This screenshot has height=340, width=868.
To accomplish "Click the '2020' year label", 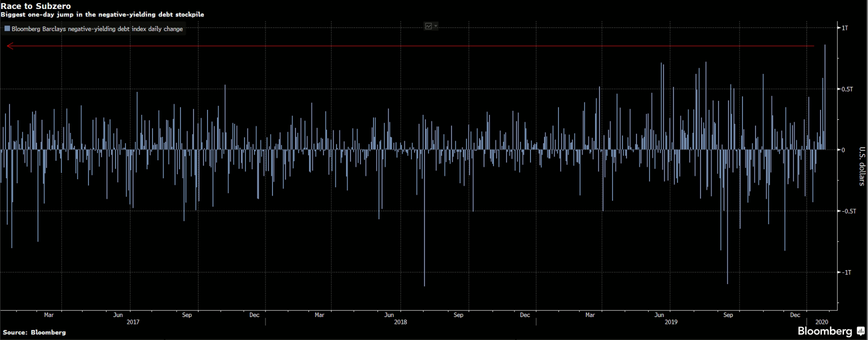I will coord(821,322).
